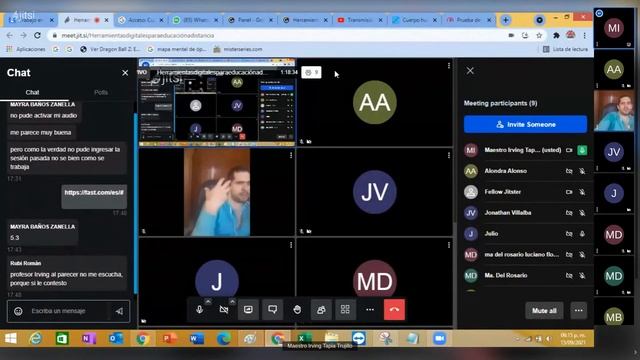Image resolution: width=640 pixels, height=360 pixels.
Task: Open AA tile options menu
Action: point(449,66)
